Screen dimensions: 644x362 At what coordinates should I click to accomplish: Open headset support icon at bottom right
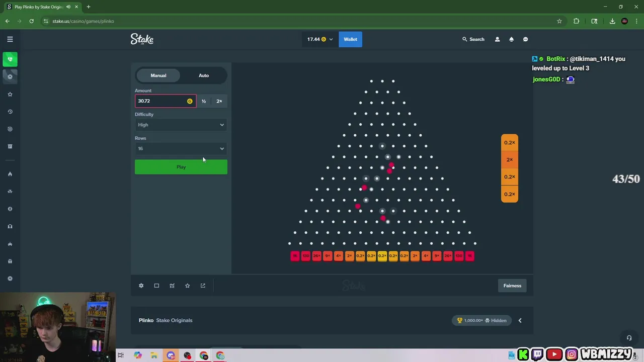629,338
